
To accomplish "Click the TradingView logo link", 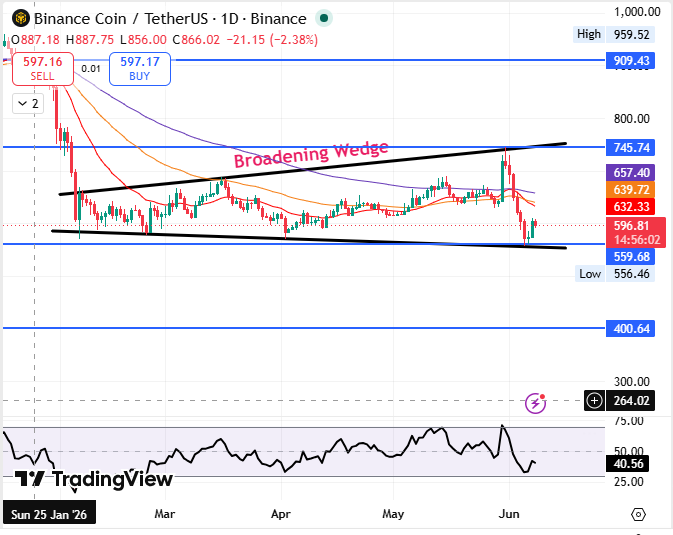I will click(x=94, y=478).
